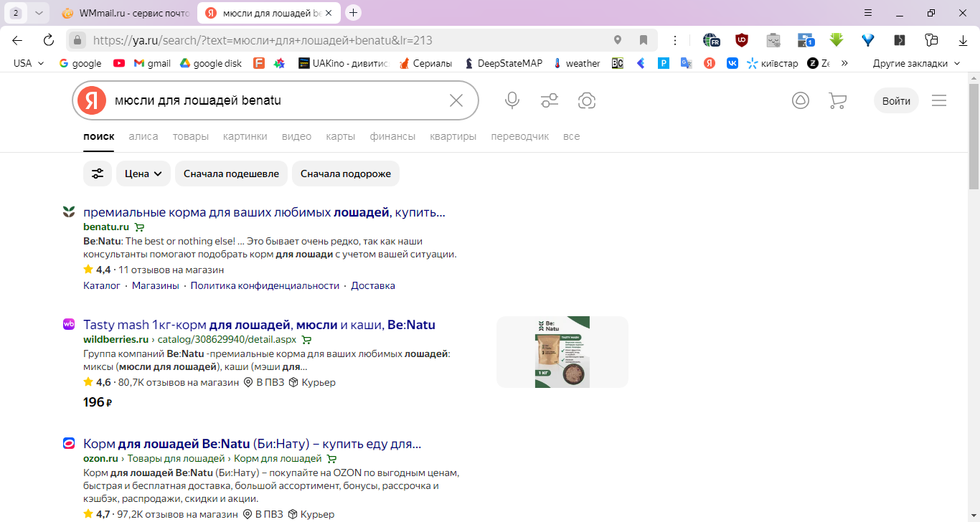Open Политика конфиденциальности sitelink
Viewport: 980px width, 522px height.
click(265, 285)
